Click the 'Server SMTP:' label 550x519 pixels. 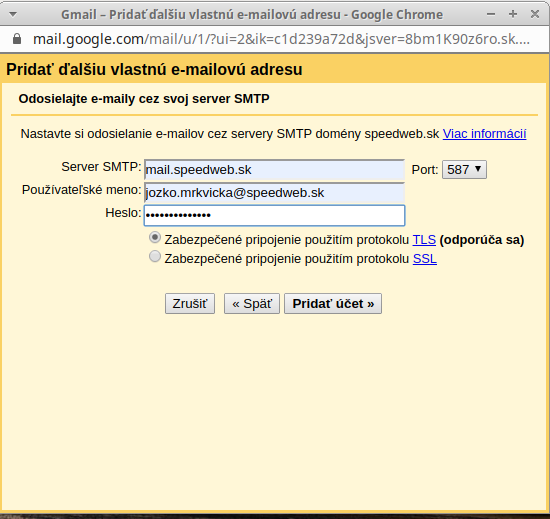[x=101, y=167]
